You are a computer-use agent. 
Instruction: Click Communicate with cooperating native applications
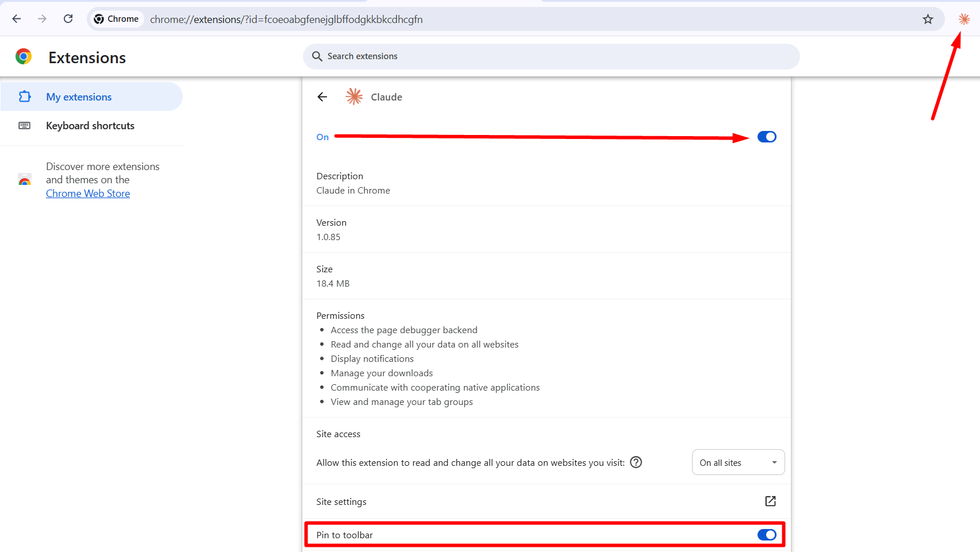point(435,387)
